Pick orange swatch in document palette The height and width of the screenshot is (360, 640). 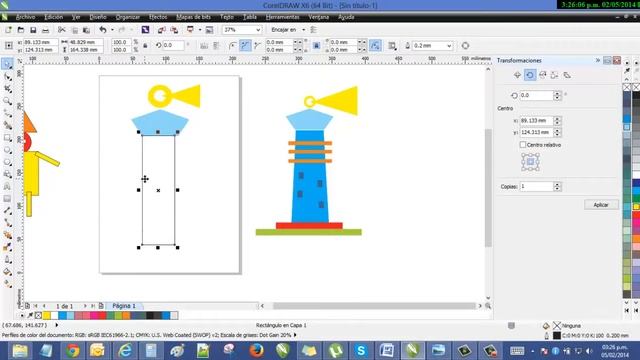127,316
